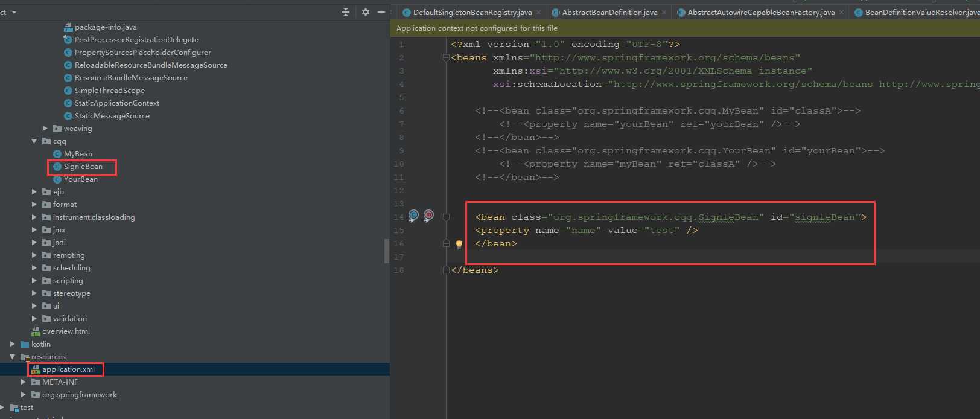Click the ResourceBundleMessageSource class icon

pyautogui.click(x=68, y=78)
